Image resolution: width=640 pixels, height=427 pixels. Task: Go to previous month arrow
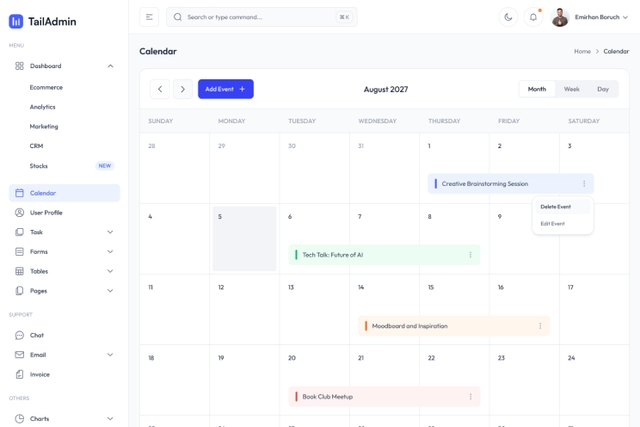click(x=160, y=89)
